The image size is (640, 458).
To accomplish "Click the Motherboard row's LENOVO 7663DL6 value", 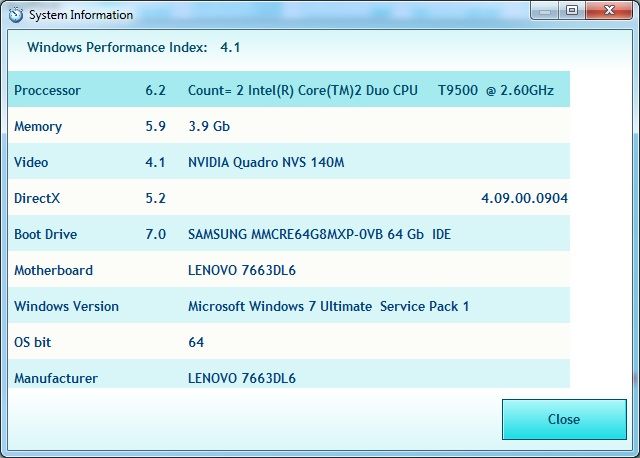I will [241, 270].
